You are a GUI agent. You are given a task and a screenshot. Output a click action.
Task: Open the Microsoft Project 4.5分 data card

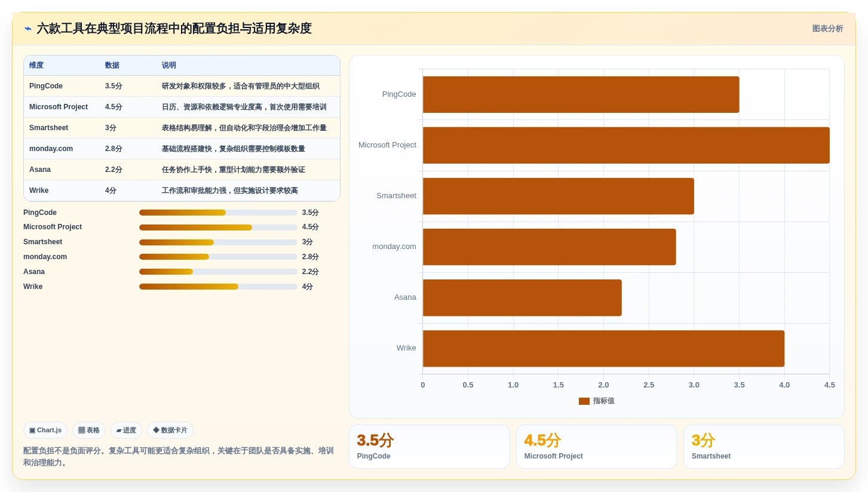597,447
